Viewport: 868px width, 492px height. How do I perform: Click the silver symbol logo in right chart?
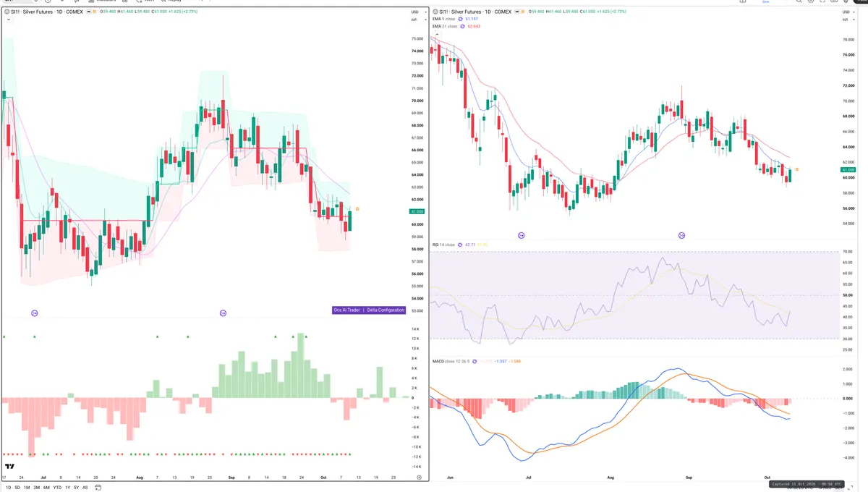[435, 12]
